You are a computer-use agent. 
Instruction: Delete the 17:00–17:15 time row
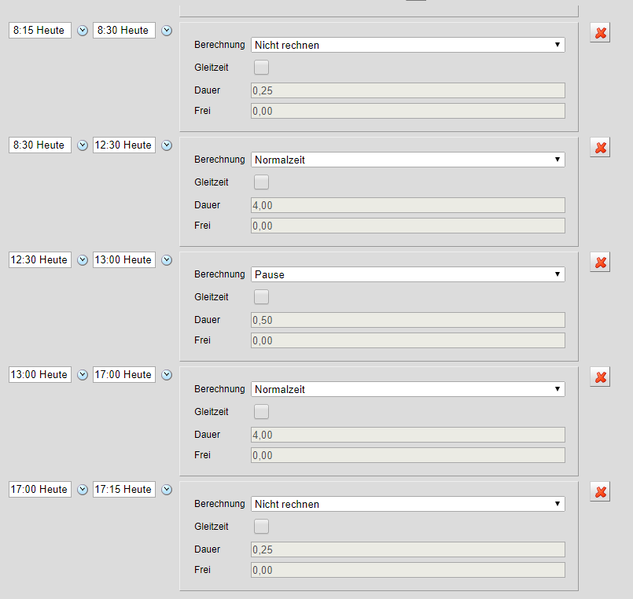pos(600,492)
